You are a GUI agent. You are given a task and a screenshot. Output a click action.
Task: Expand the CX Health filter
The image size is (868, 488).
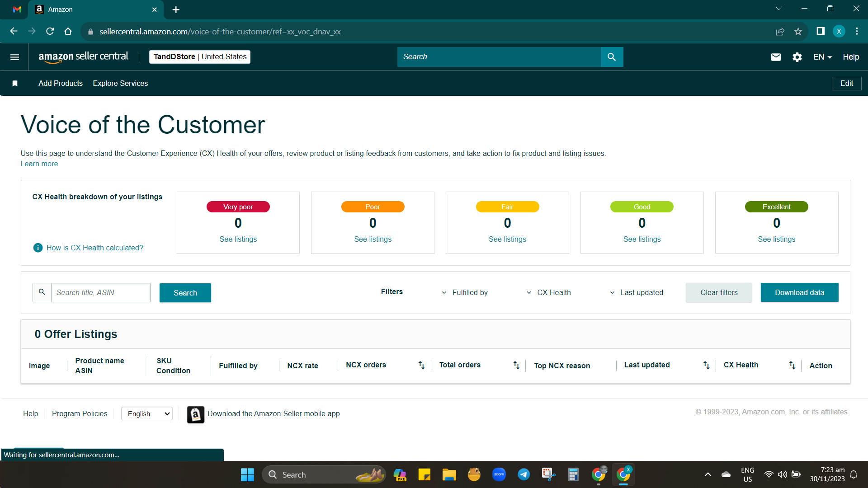pyautogui.click(x=548, y=293)
